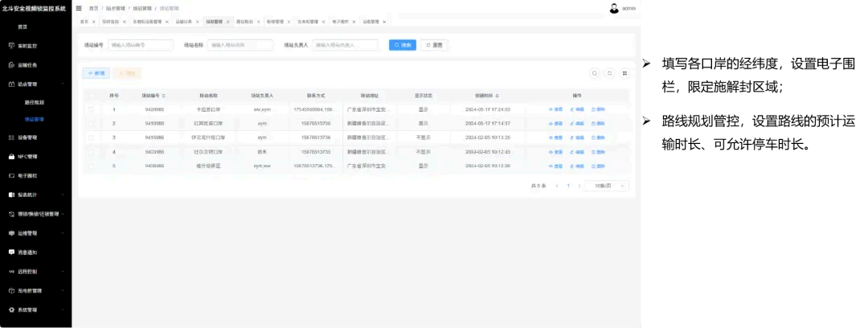The image size is (868, 328).
Task: Check the checkbox for row 9415986
Action: (x=92, y=137)
